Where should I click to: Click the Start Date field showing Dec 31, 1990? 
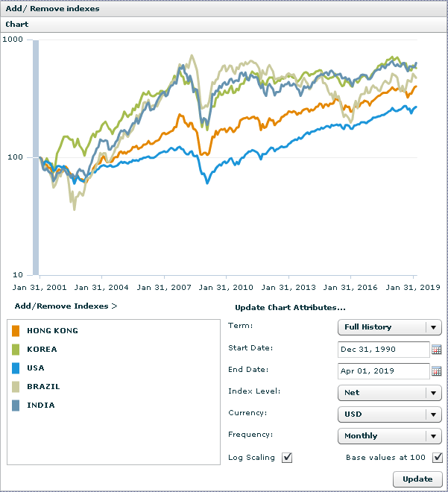click(382, 349)
